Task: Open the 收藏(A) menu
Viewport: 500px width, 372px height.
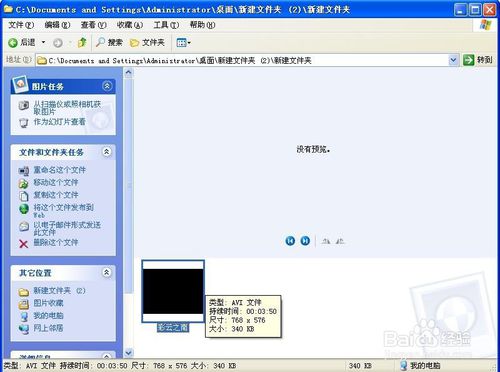Action: (x=130, y=25)
